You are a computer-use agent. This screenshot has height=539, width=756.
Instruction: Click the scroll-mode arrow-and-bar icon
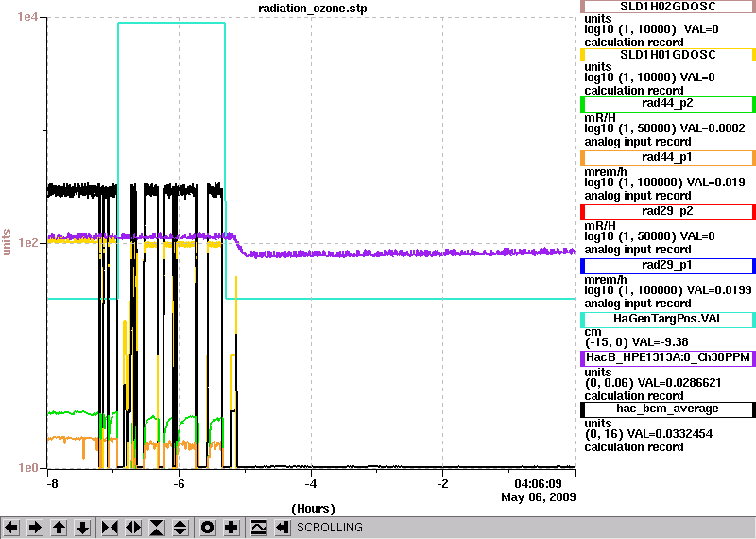pos(283,528)
